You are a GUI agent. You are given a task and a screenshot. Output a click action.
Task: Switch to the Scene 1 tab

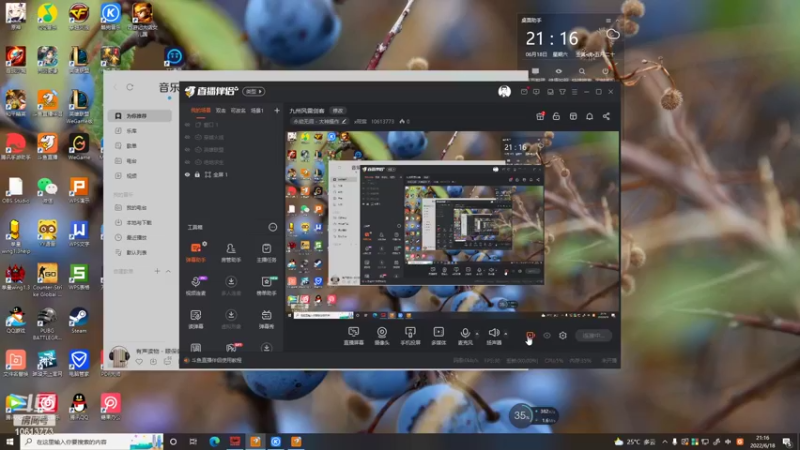pyautogui.click(x=257, y=110)
